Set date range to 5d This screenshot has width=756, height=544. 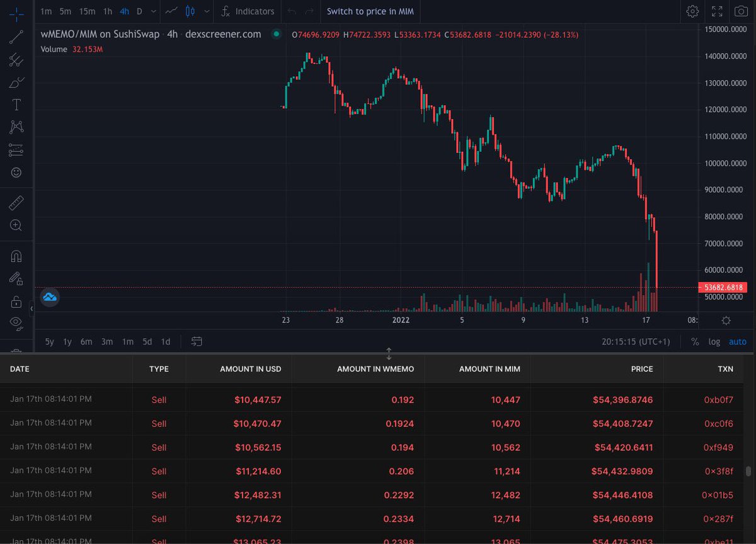147,342
